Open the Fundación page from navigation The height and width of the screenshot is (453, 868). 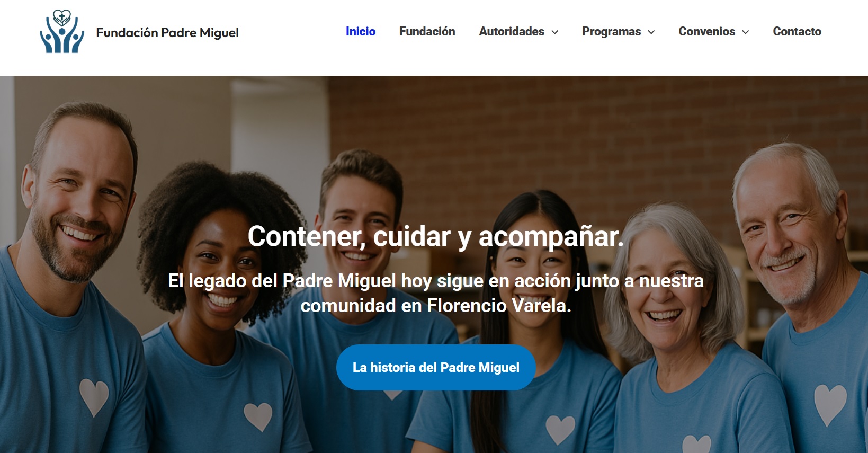[x=427, y=32]
